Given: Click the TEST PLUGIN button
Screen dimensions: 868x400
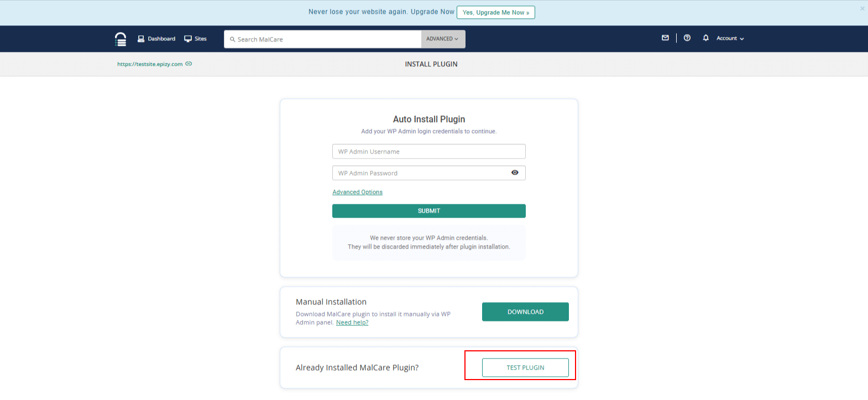Looking at the screenshot, I should (525, 367).
